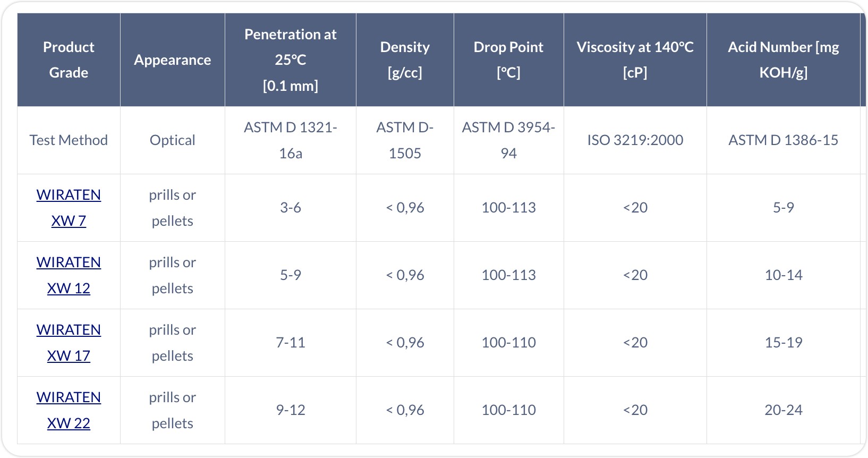Click the Density [g/cc] header
Screen dimensions: 868x458
(405, 60)
